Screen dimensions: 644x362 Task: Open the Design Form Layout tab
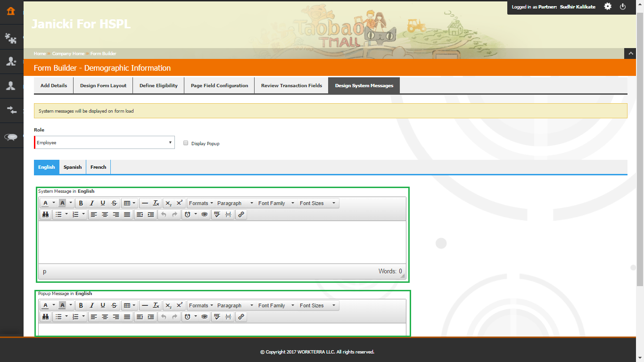[x=103, y=86]
